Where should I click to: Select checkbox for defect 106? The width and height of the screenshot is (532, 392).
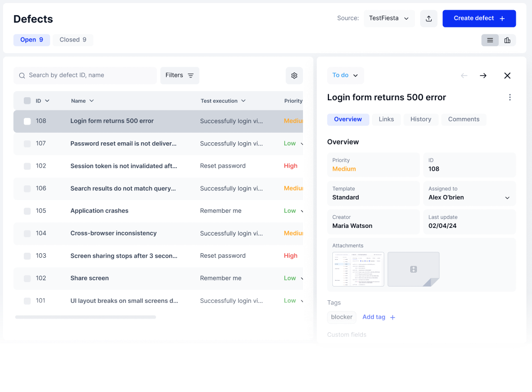(x=27, y=188)
